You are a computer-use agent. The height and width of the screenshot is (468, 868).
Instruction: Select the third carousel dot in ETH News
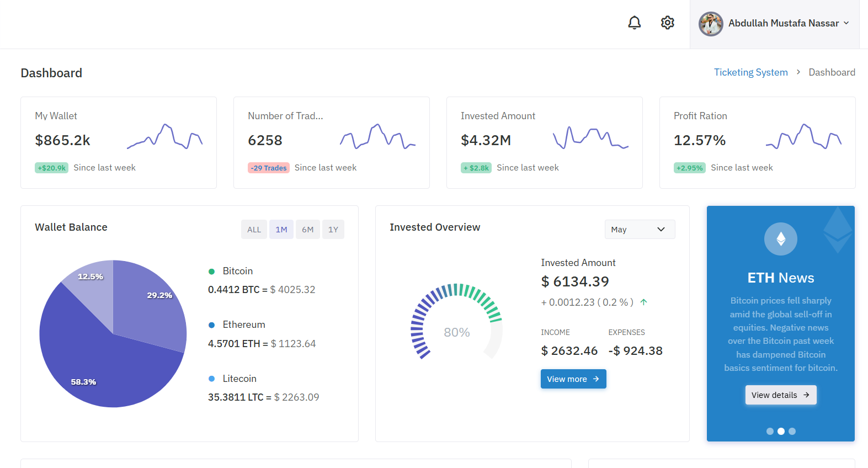[x=792, y=432]
